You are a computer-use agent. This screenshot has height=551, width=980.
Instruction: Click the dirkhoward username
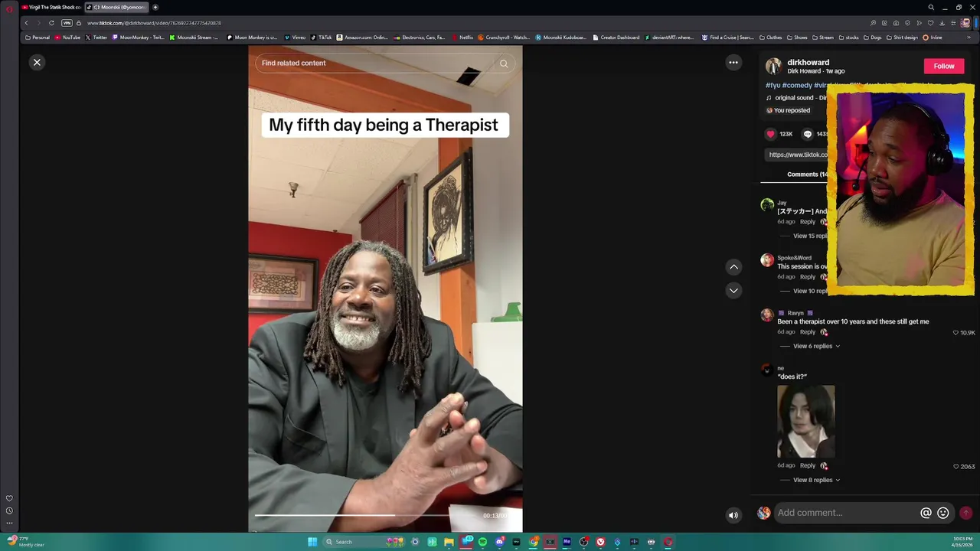pyautogui.click(x=808, y=62)
